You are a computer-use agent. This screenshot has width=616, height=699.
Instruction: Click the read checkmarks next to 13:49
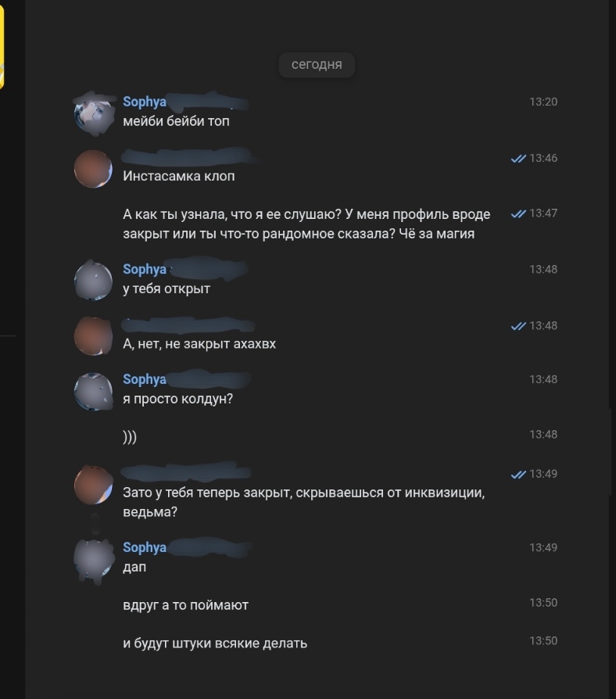pyautogui.click(x=518, y=474)
